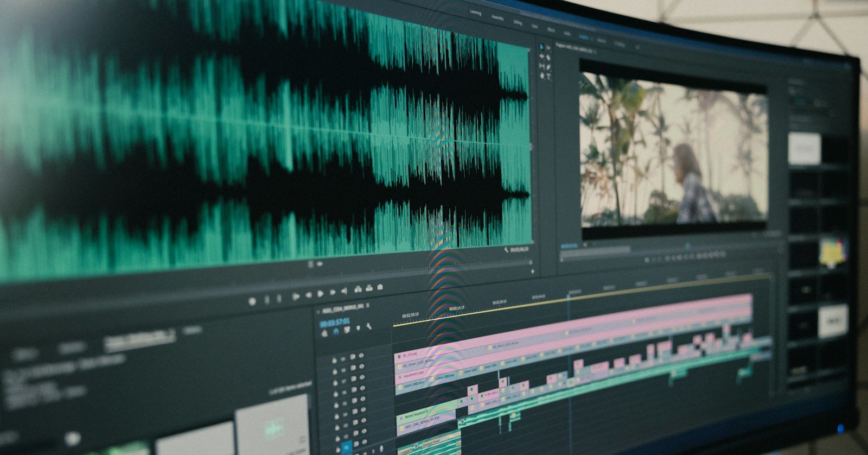
Task: Click the blue timeline timecode 00:03:57:01
Action: 335,322
